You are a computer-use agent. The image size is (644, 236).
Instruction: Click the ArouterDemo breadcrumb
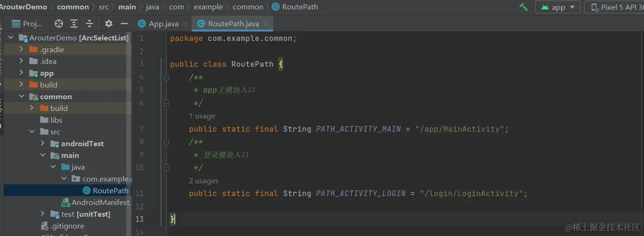[24, 7]
